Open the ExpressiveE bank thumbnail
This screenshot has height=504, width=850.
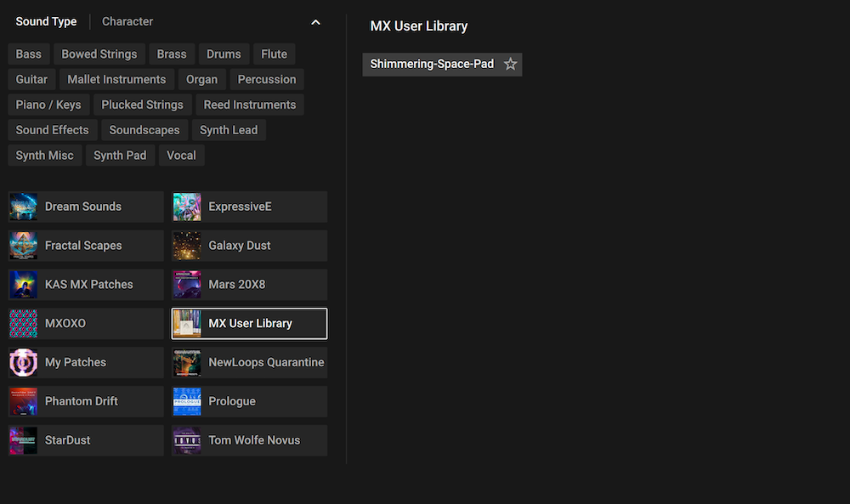187,207
